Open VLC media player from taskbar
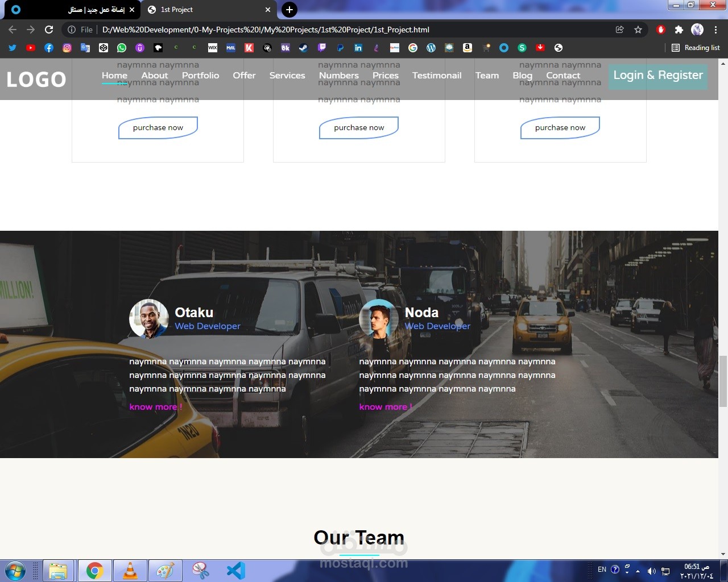The width and height of the screenshot is (728, 582). pyautogui.click(x=130, y=571)
